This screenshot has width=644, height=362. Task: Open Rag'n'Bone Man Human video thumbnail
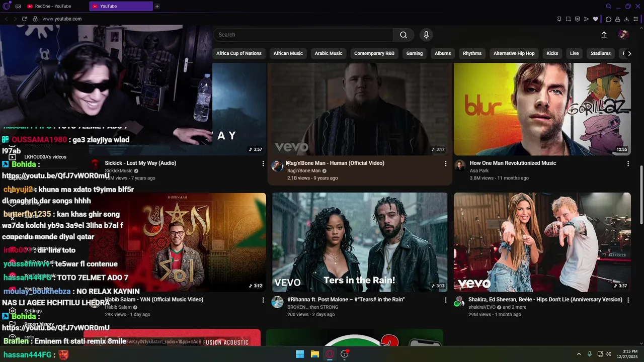tap(360, 109)
